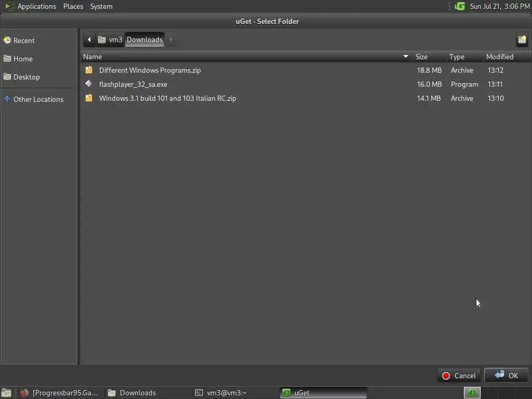Create a new folder with the top-right icon
Image resolution: width=532 pixels, height=399 pixels.
(522, 39)
